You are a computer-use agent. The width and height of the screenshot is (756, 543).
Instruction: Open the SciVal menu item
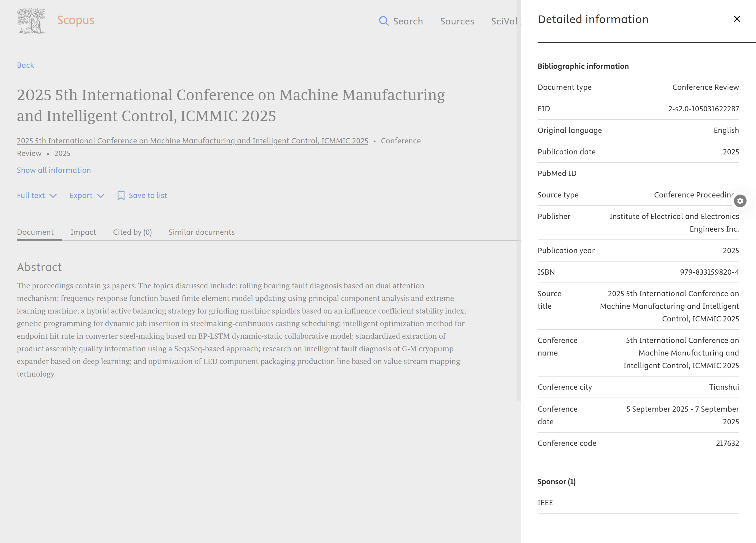(x=504, y=21)
